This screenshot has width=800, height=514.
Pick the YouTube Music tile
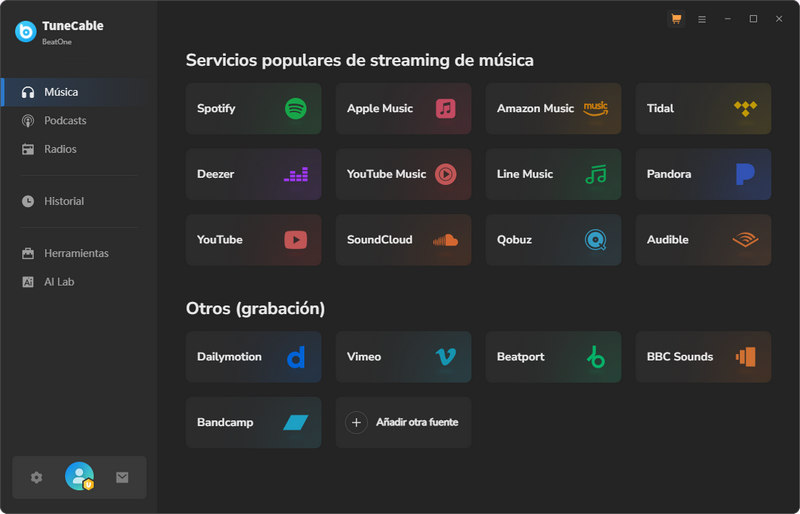[x=403, y=174]
